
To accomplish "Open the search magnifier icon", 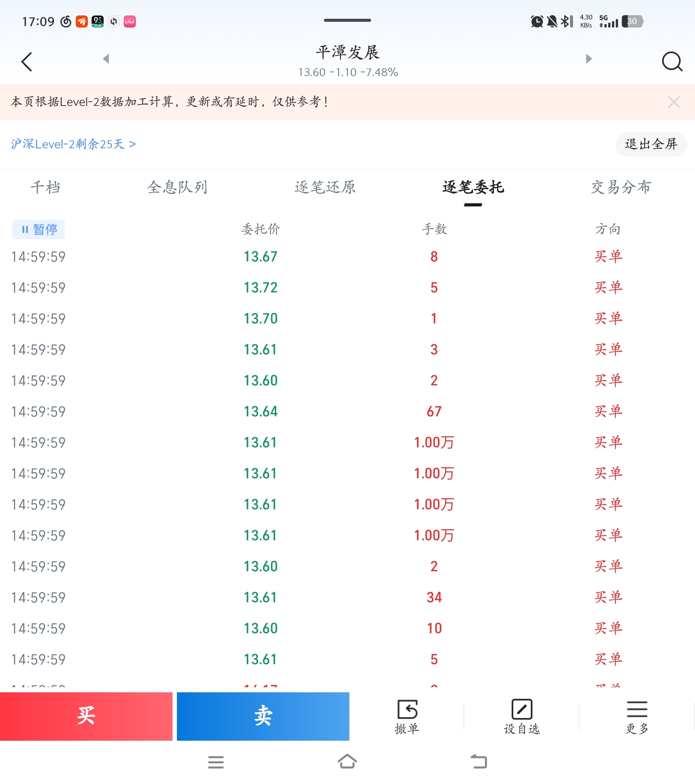I will pyautogui.click(x=672, y=62).
